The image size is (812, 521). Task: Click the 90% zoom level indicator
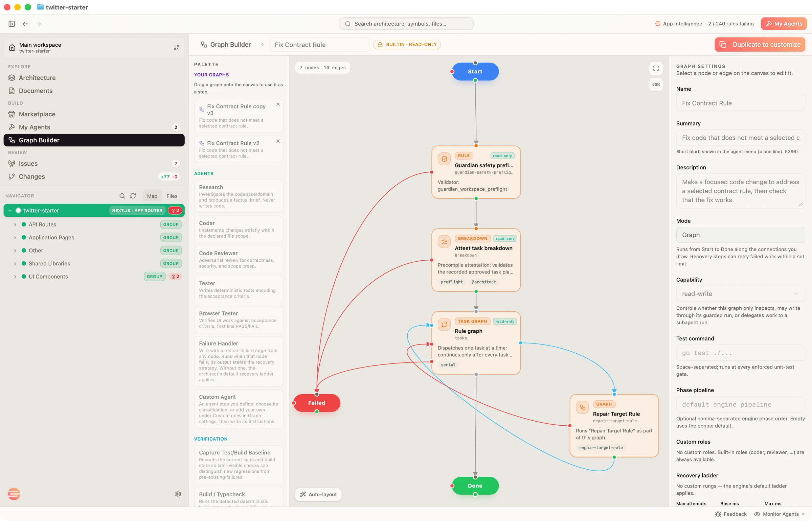click(x=656, y=85)
